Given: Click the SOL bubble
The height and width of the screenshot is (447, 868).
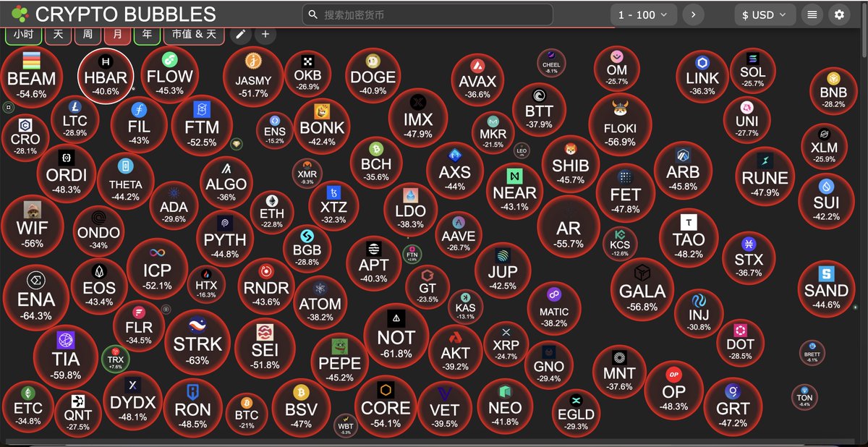Looking at the screenshot, I should 753,70.
